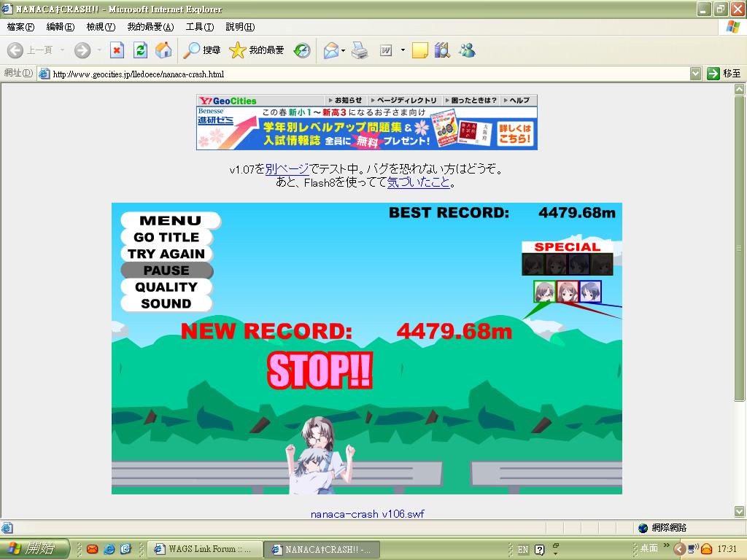Open the Search (搜尋) toolbar button
747x560 pixels.
pos(202,50)
